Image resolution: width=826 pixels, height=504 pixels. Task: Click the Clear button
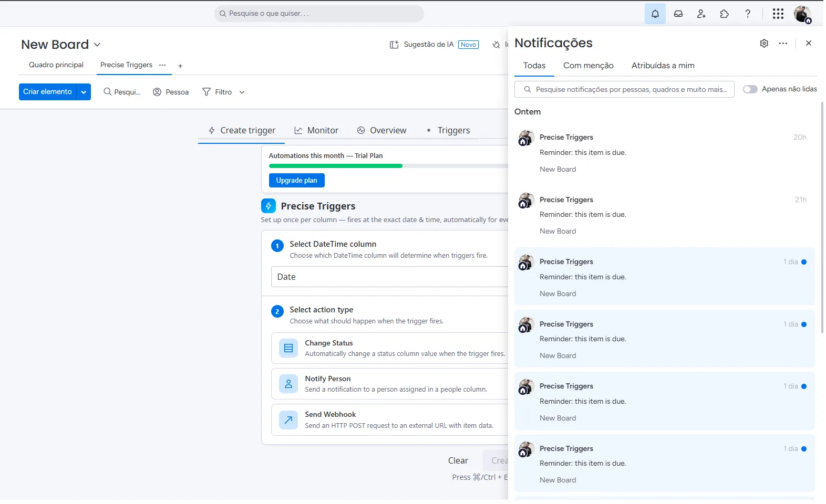tap(458, 460)
